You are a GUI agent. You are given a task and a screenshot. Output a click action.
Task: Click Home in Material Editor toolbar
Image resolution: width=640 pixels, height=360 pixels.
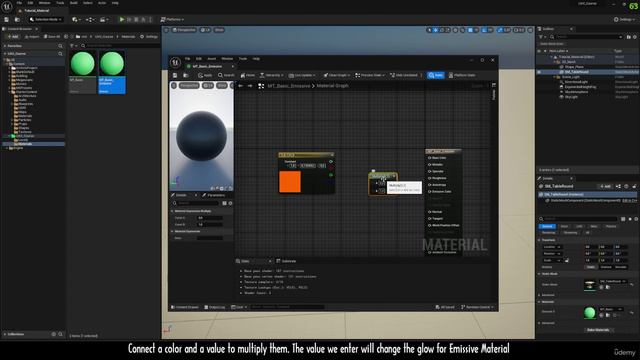click(x=248, y=76)
